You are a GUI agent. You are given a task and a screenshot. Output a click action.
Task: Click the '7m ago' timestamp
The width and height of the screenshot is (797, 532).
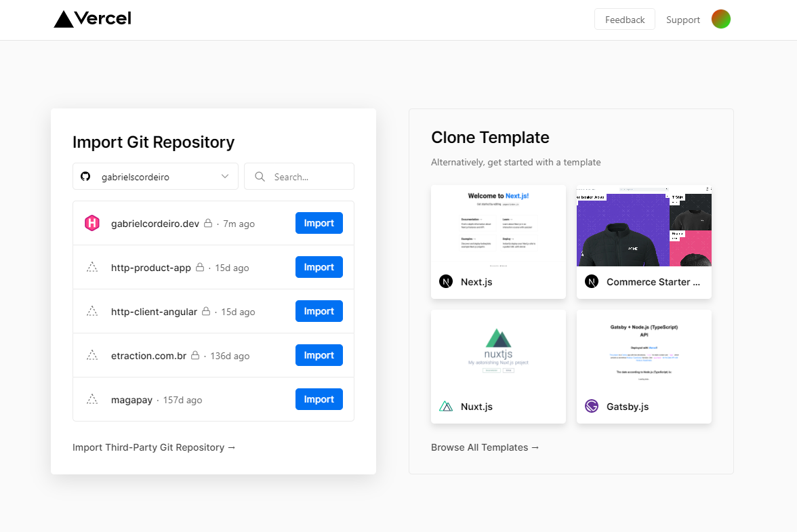(x=239, y=224)
